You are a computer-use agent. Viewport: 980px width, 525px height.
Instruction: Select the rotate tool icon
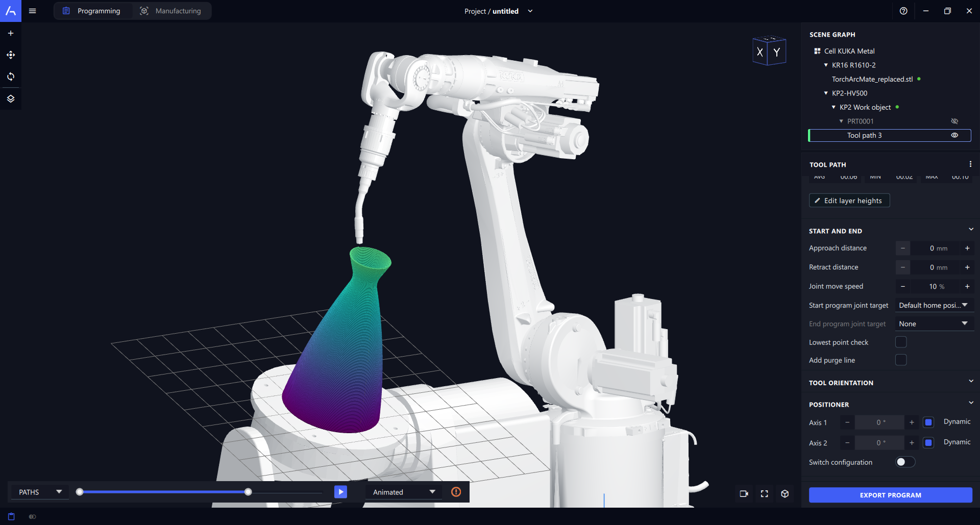pos(11,77)
